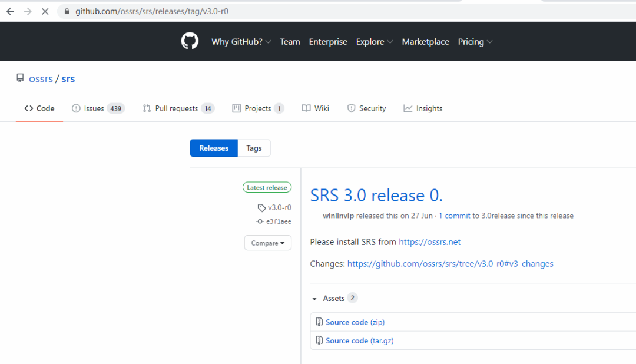Viewport: 636px width, 364px height.
Task: Open the Enterprise menu item
Action: pyautogui.click(x=328, y=42)
